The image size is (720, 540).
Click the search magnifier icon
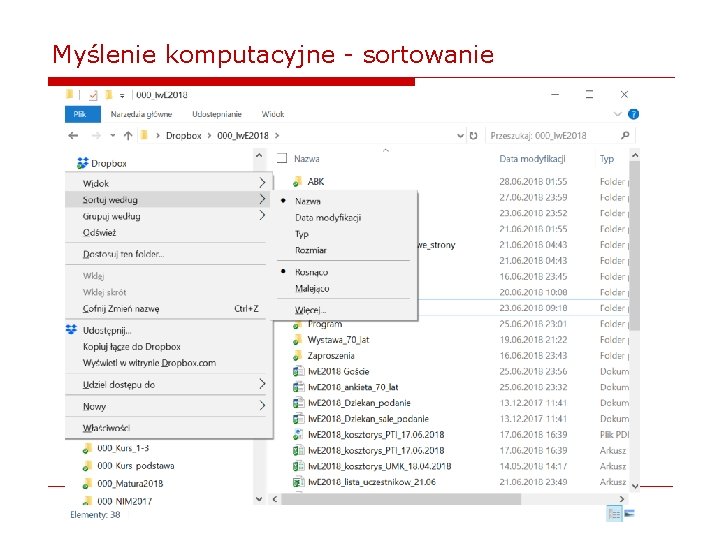click(x=625, y=135)
